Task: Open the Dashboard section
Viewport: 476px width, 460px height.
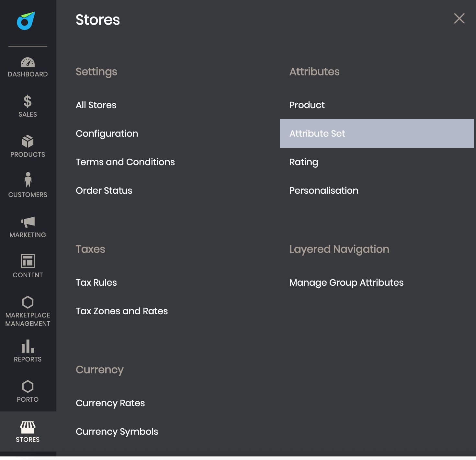Action: (x=28, y=67)
